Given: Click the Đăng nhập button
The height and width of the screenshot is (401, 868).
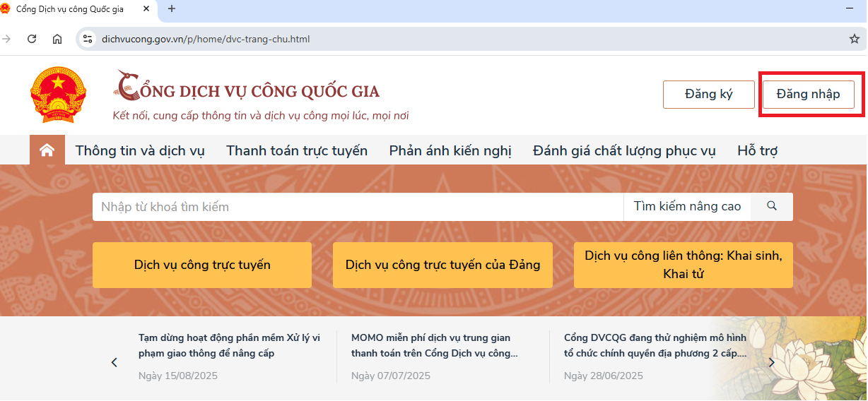Looking at the screenshot, I should pos(808,95).
